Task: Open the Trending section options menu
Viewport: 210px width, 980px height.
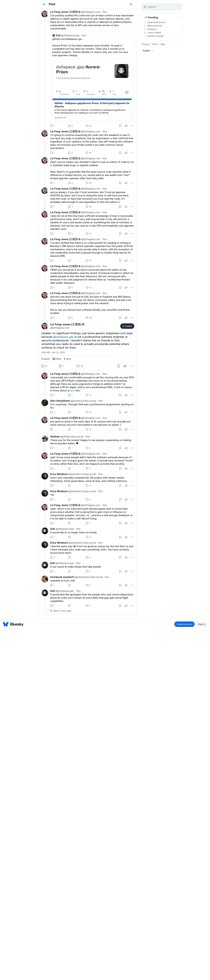Action: click(x=178, y=17)
